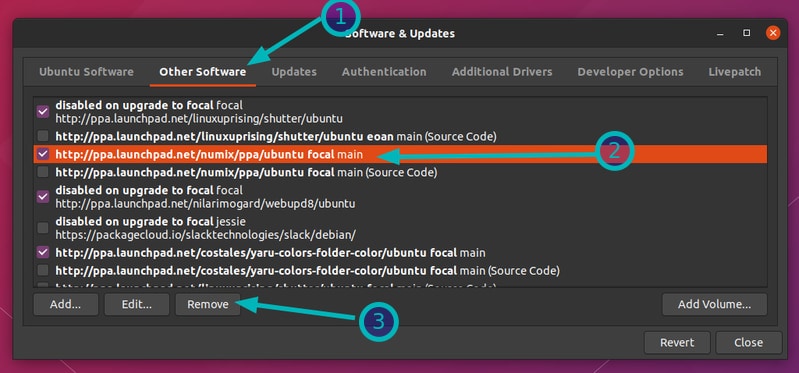The width and height of the screenshot is (799, 373).
Task: Go to the Authentication tab
Action: coord(384,72)
